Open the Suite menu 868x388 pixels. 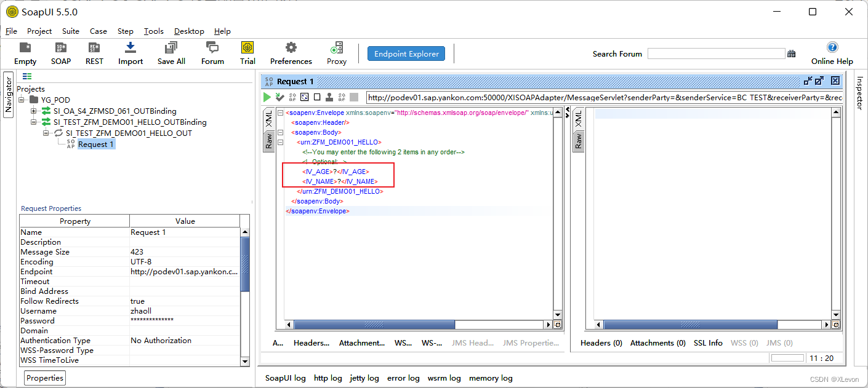(71, 31)
